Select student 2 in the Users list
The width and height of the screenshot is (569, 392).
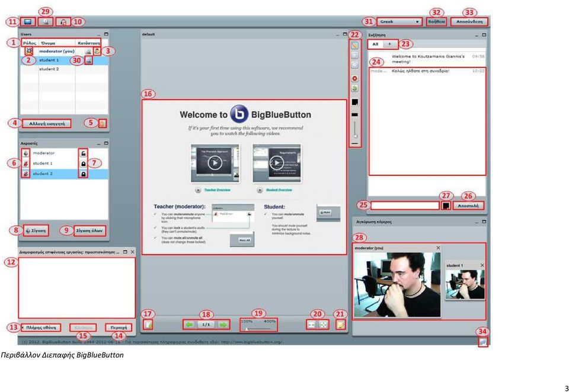pyautogui.click(x=65, y=69)
